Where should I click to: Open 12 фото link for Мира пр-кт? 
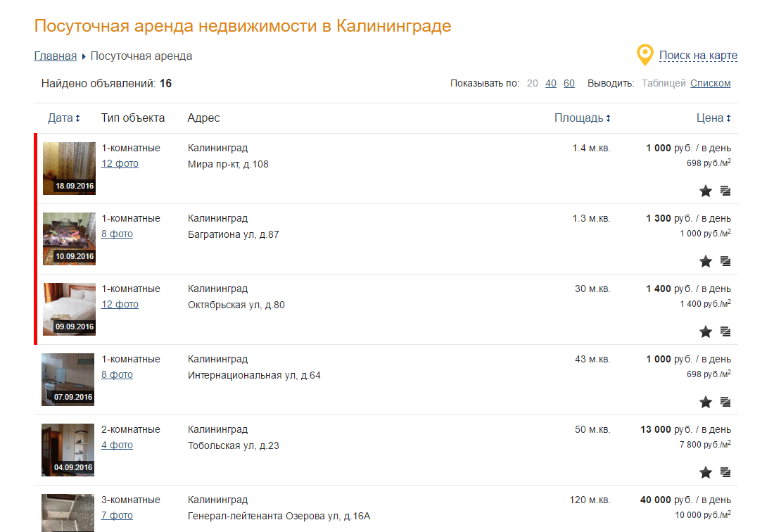[x=120, y=163]
